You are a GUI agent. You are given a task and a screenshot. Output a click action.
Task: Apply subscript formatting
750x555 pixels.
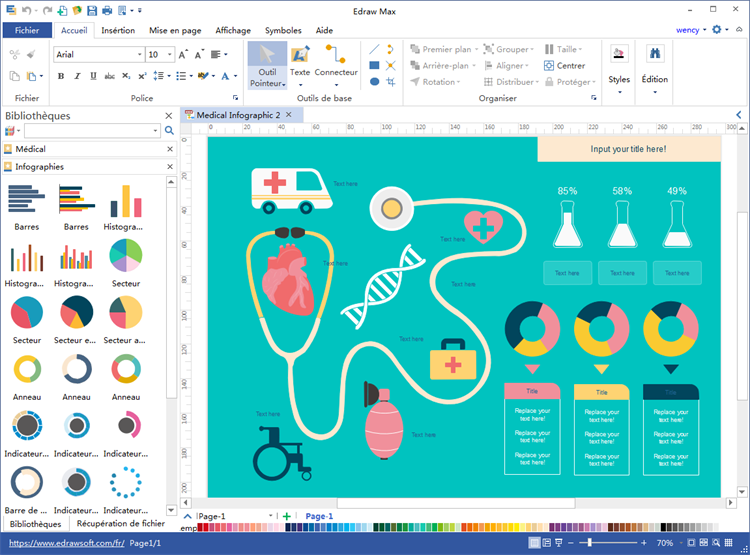click(126, 76)
